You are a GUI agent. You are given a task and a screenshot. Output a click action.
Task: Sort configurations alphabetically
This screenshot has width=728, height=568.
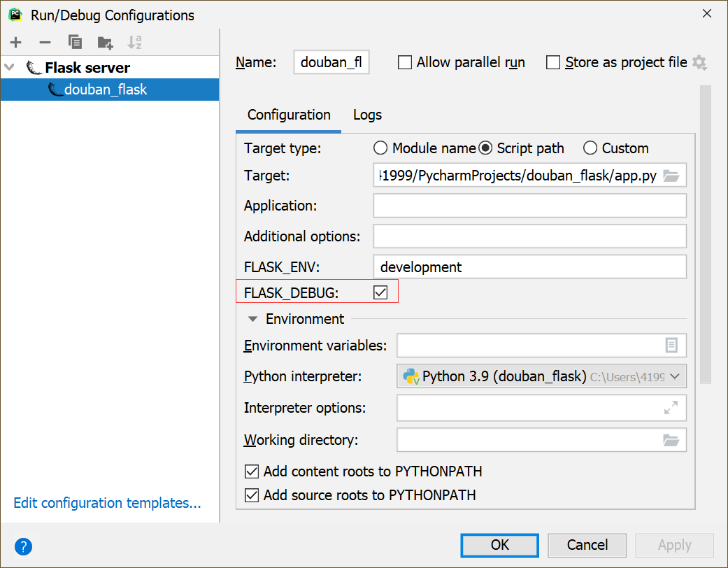(x=135, y=42)
